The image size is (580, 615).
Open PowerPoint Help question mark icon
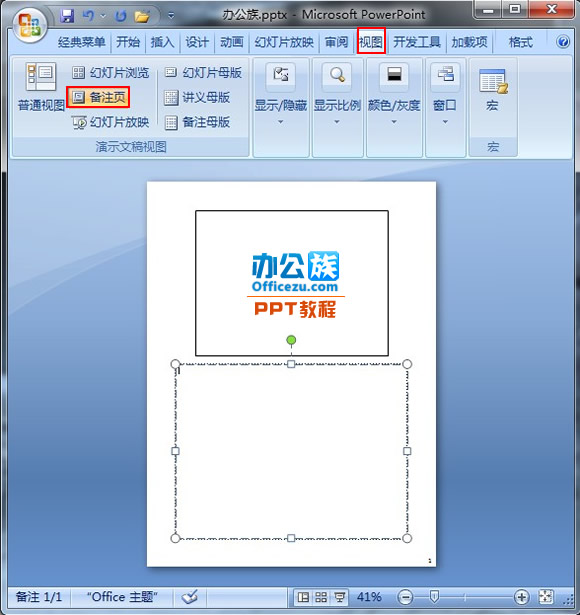click(x=563, y=42)
